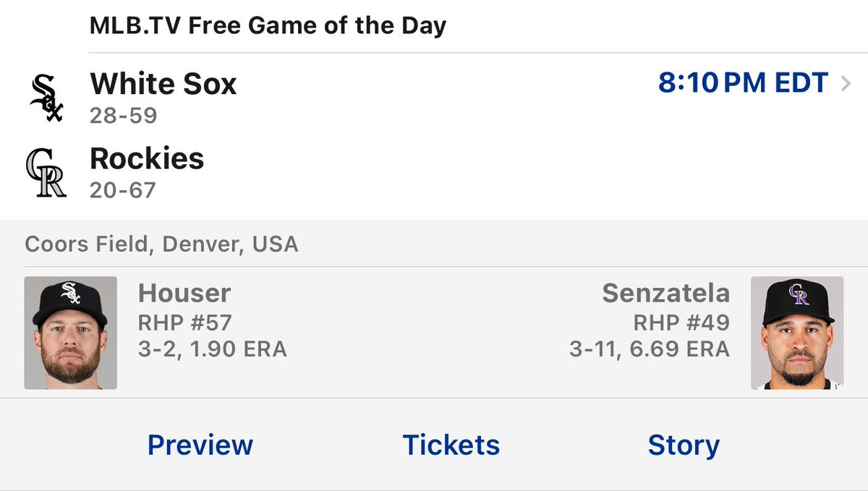Tap Senzatela's 3-11, 6.69 ERA stats
This screenshot has height=491, width=868.
pyautogui.click(x=650, y=350)
